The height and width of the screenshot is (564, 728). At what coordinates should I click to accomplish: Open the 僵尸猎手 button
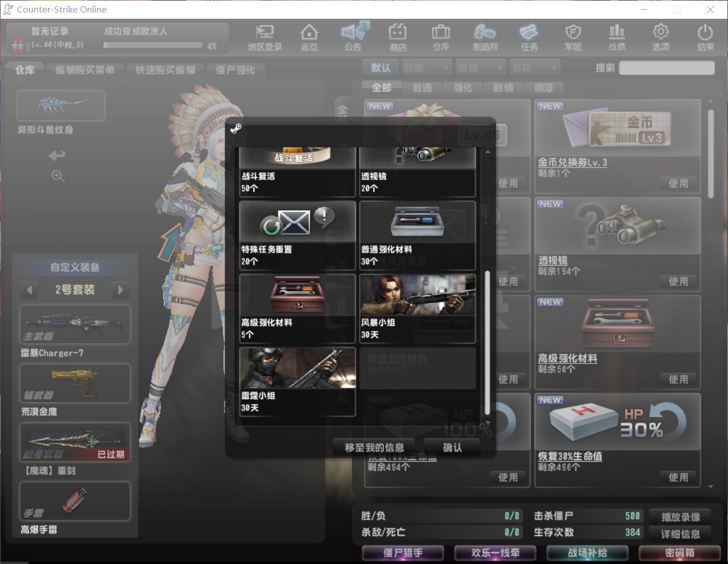click(x=403, y=553)
